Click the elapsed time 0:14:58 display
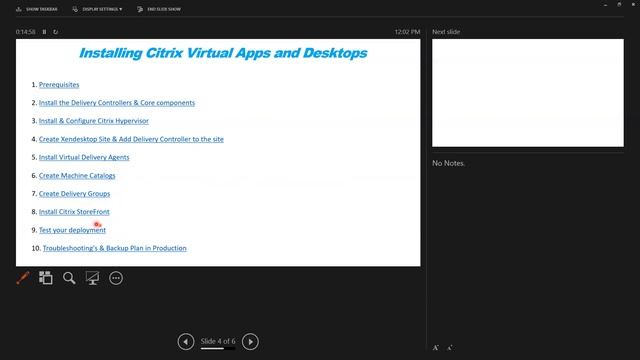Screen dimensions: 640x360 click(x=25, y=32)
